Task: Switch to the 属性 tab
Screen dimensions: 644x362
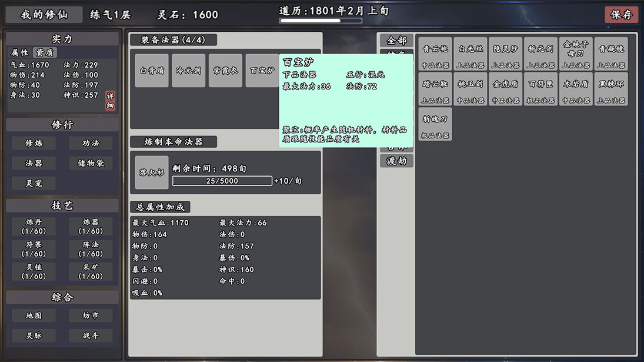Action: pyautogui.click(x=19, y=52)
